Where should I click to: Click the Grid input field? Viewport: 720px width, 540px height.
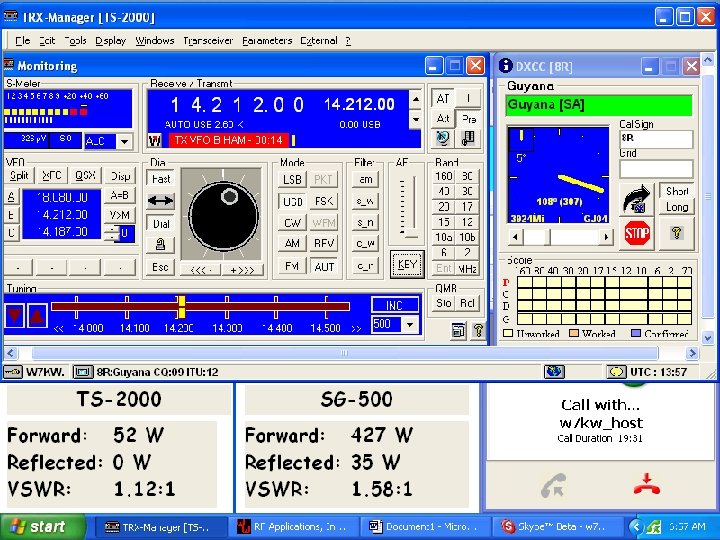(656, 169)
